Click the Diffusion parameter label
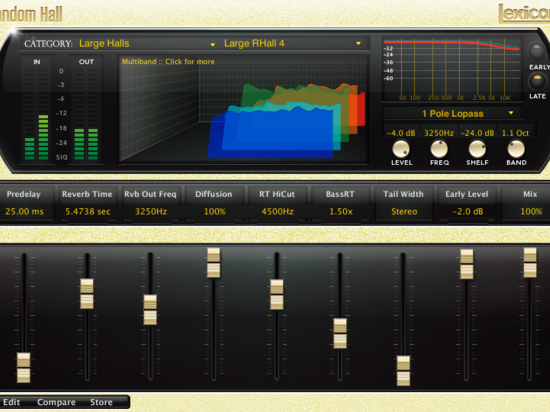This screenshot has height=412, width=550. click(x=214, y=194)
